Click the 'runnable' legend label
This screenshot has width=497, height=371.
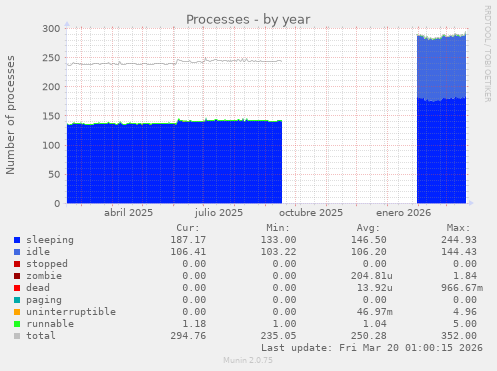pos(50,324)
